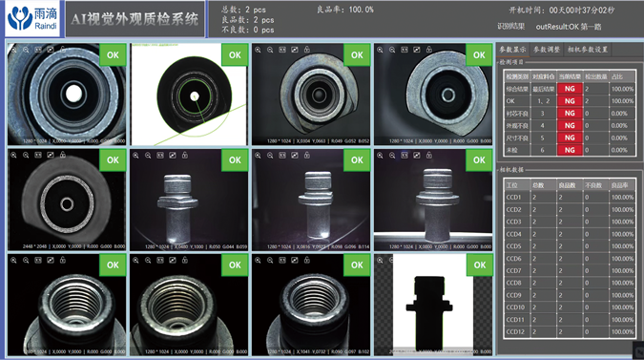The width and height of the screenshot is (644, 360).
Task: Click the 良品率: 100.0% readout
Action: point(345,10)
